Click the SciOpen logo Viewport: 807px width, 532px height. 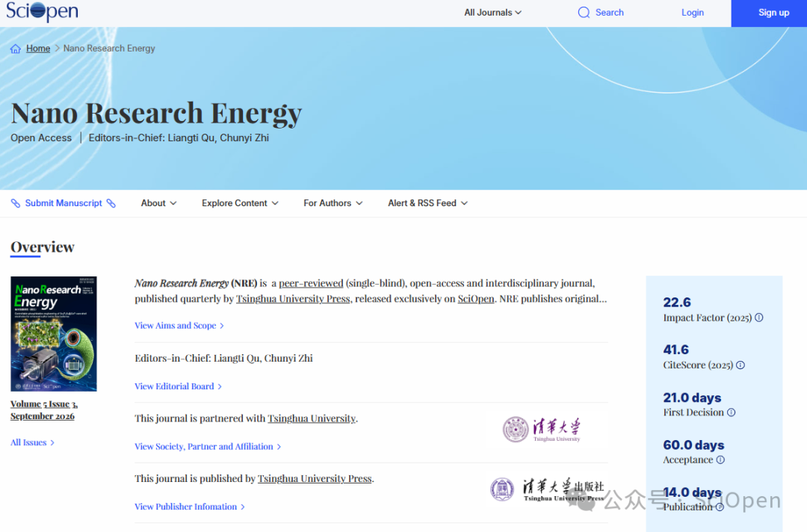coord(42,11)
